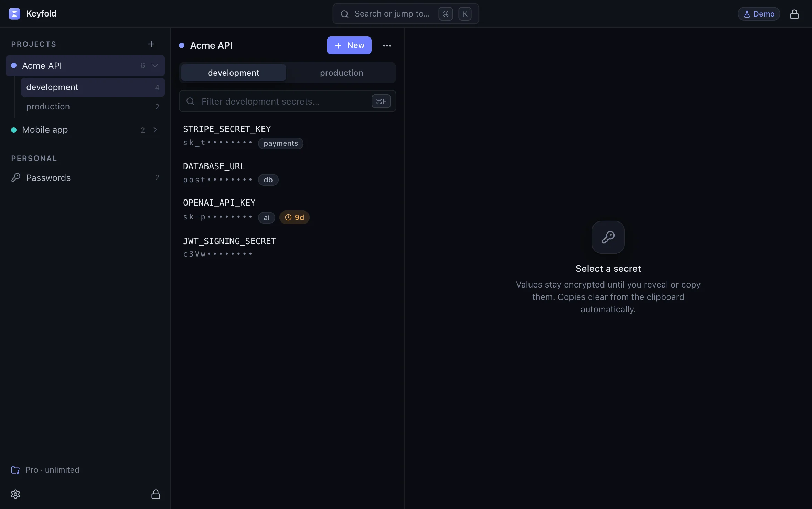Click the payments tag

281,143
